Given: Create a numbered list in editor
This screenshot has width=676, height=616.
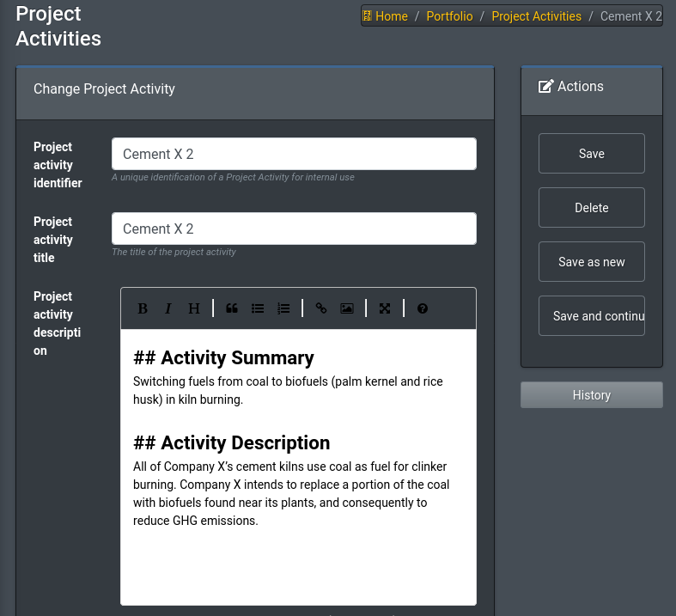Looking at the screenshot, I should [283, 308].
